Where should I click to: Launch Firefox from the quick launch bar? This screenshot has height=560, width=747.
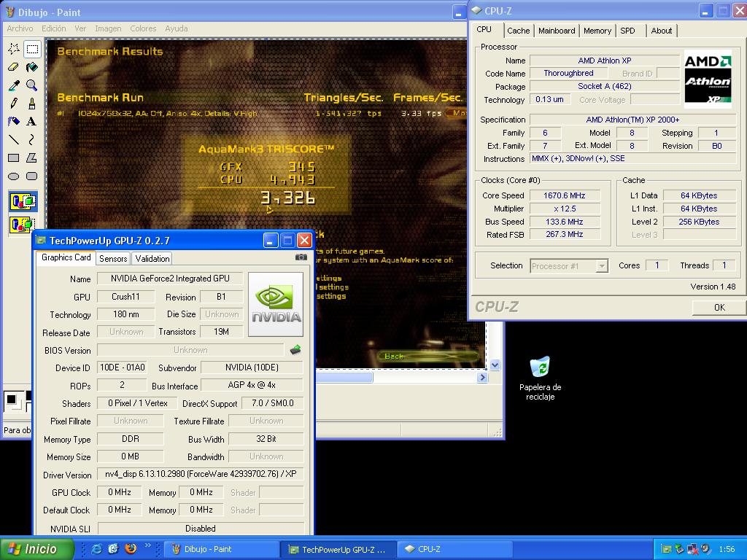[x=130, y=549]
